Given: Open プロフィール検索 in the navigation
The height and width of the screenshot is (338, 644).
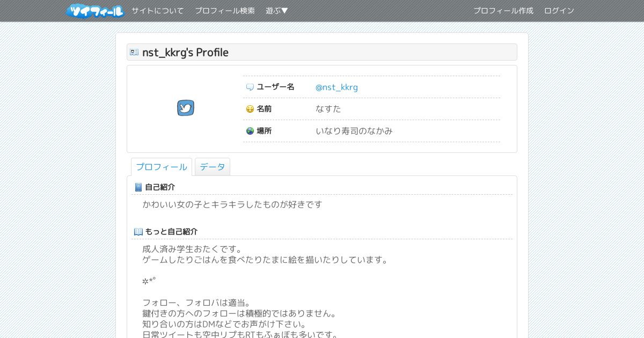Looking at the screenshot, I should [x=225, y=11].
